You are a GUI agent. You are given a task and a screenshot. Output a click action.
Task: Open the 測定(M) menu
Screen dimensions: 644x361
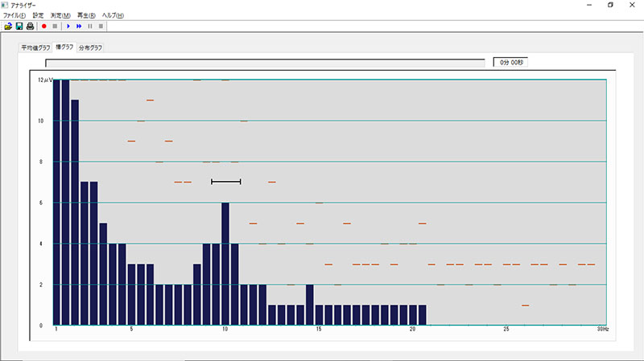pos(60,15)
